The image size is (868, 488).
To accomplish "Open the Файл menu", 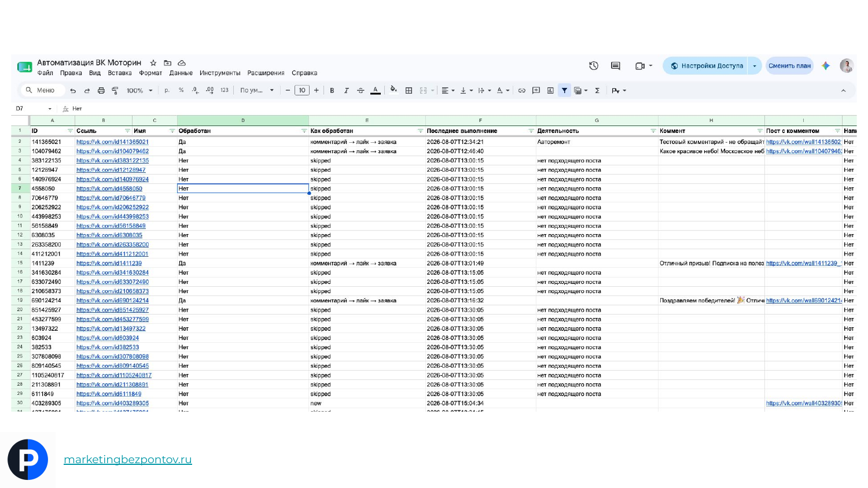I will pos(45,73).
